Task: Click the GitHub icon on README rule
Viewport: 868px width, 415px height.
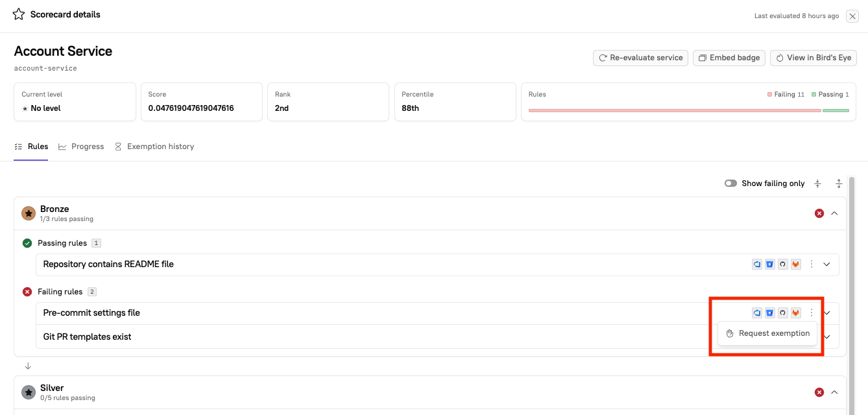Action: 782,265
